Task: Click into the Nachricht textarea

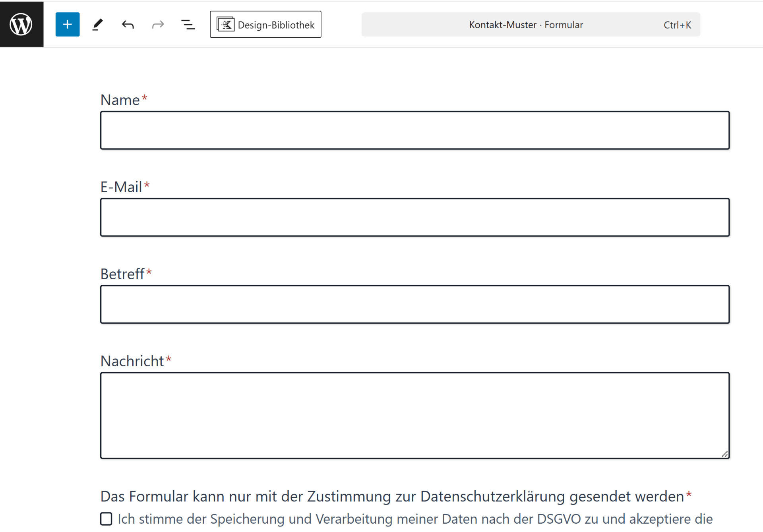Action: (x=414, y=415)
